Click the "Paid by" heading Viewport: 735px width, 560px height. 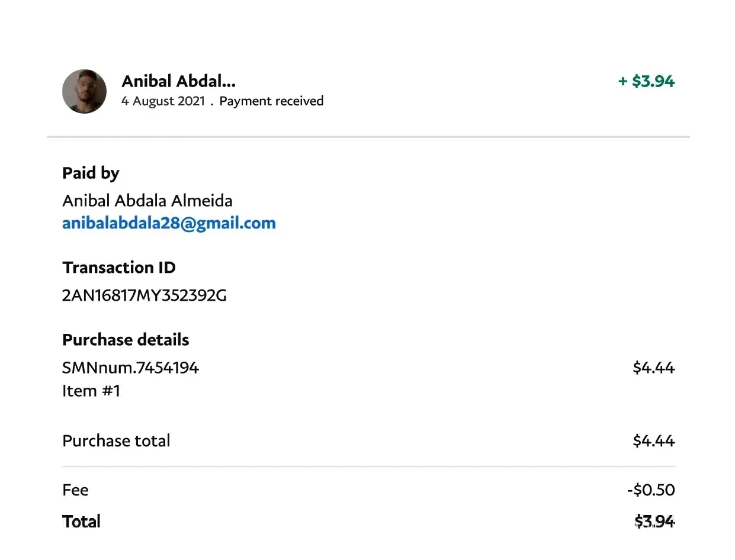[x=91, y=173]
